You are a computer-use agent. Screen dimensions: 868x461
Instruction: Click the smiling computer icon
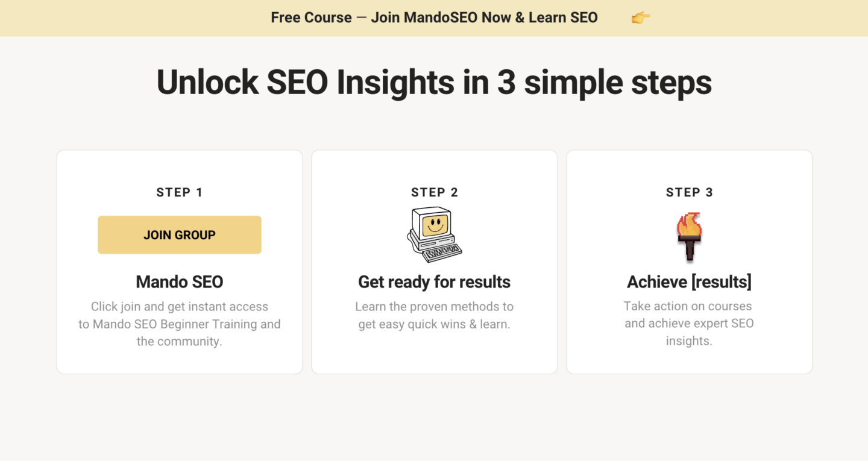click(435, 235)
